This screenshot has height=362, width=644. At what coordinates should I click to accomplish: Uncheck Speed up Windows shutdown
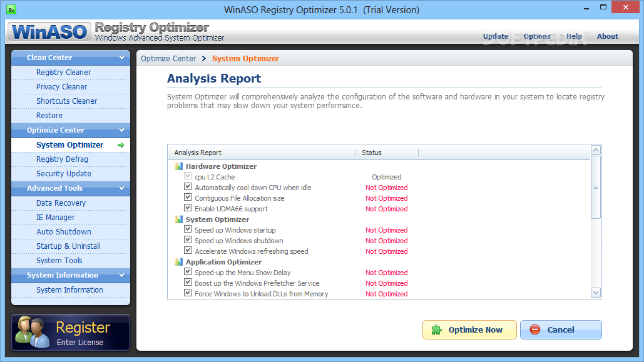(x=188, y=240)
